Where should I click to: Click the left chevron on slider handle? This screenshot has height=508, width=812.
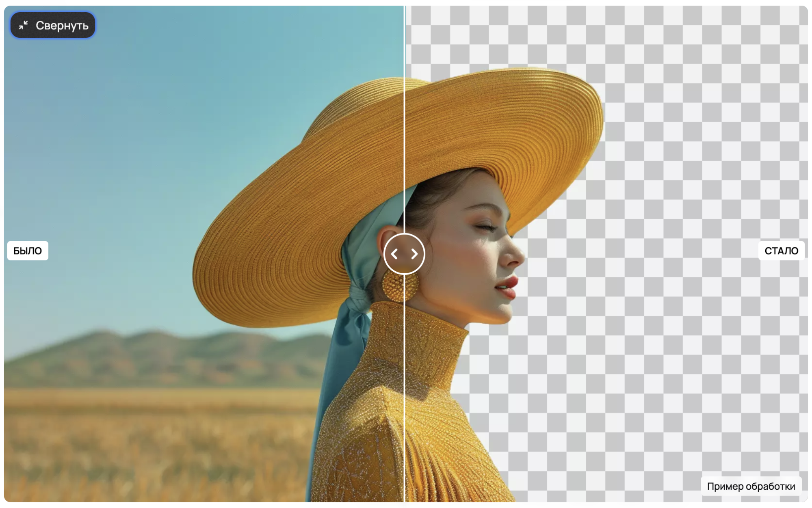(x=394, y=254)
